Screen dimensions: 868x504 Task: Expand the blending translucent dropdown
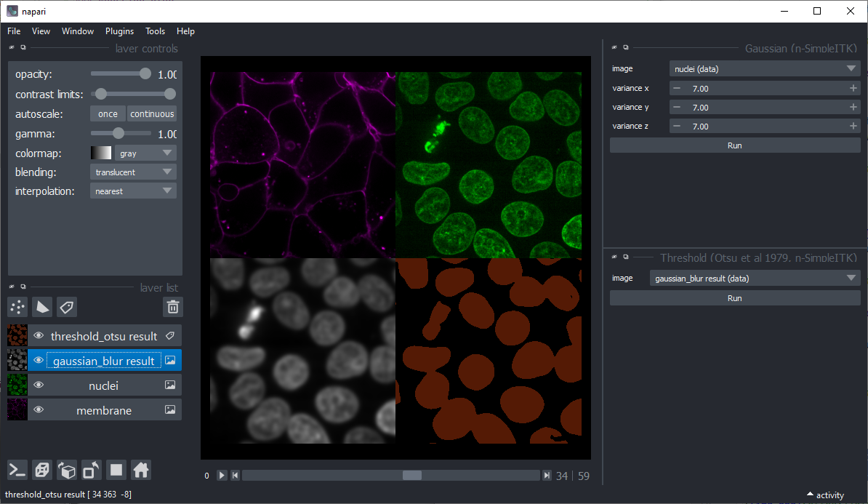[x=133, y=172]
